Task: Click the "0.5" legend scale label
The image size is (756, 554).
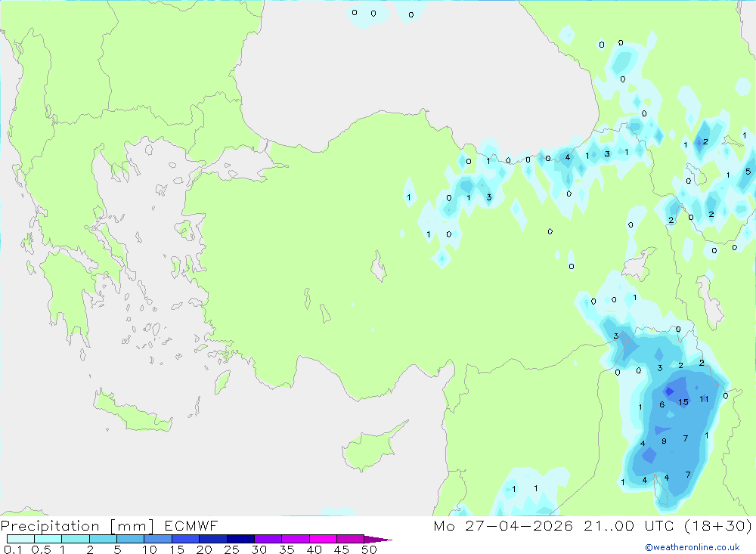Action: click(x=42, y=549)
